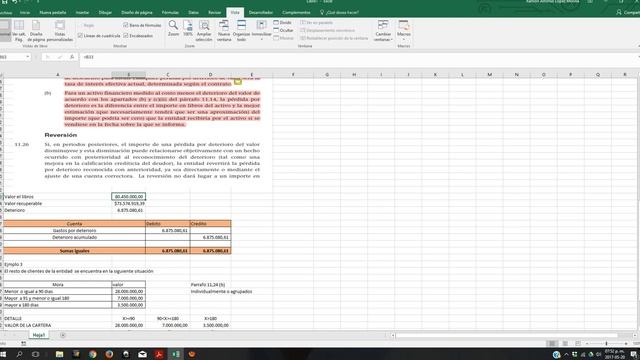The image size is (640, 360).
Task: Click Ampliar selección
Action: pyautogui.click(x=204, y=31)
